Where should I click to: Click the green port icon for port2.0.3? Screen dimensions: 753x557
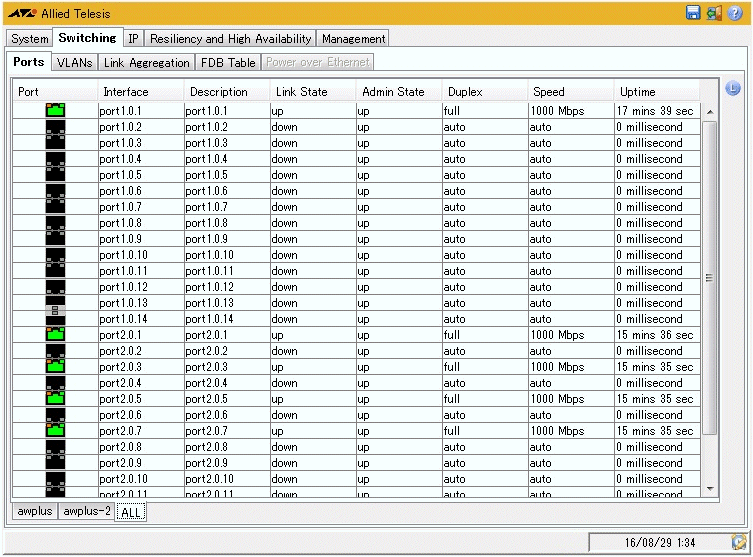pos(55,366)
